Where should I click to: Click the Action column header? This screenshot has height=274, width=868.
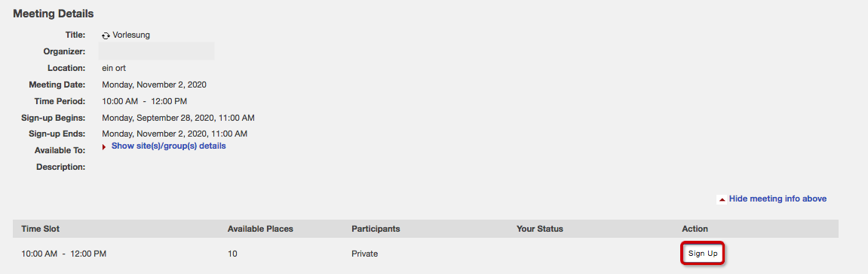(695, 229)
